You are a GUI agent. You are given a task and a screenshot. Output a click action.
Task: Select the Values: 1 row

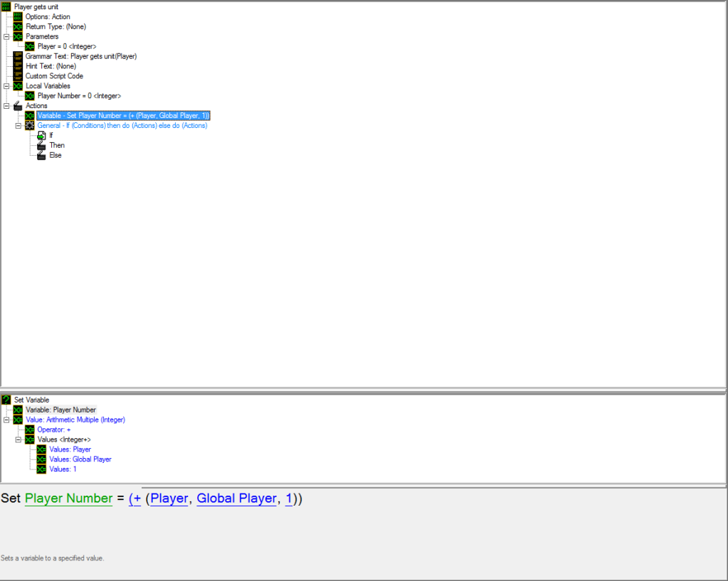(x=63, y=469)
